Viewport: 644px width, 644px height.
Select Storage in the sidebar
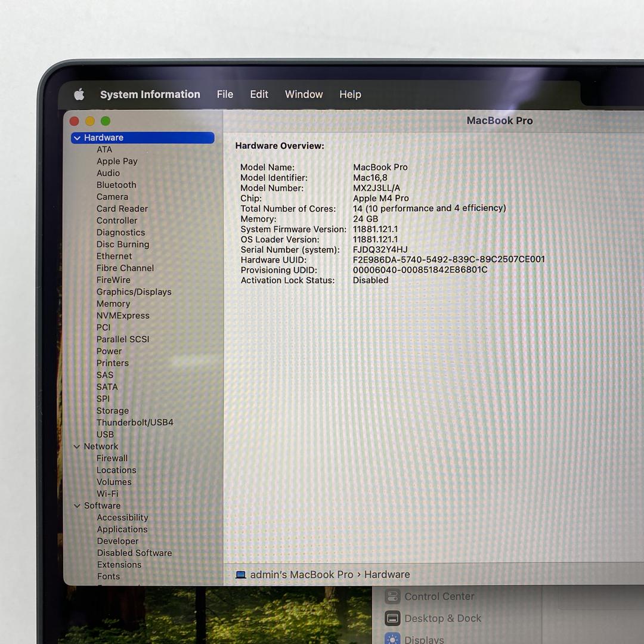tap(113, 410)
